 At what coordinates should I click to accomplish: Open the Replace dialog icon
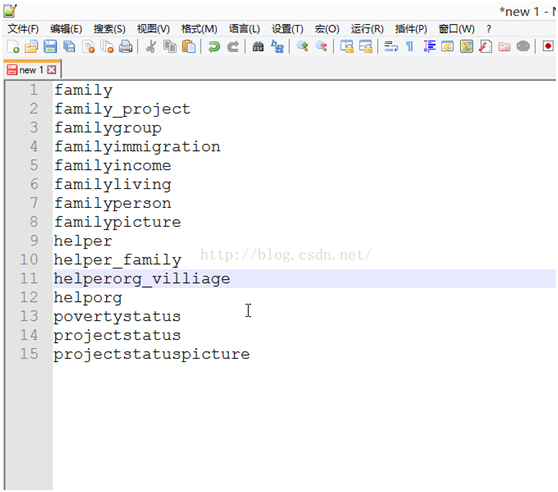[x=277, y=47]
